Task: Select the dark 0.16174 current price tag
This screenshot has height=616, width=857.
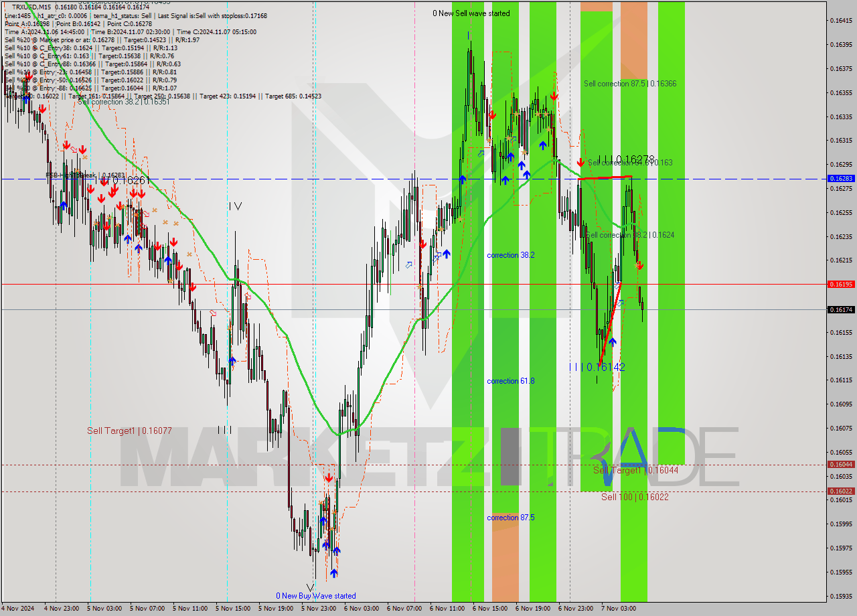Action: pyautogui.click(x=841, y=309)
